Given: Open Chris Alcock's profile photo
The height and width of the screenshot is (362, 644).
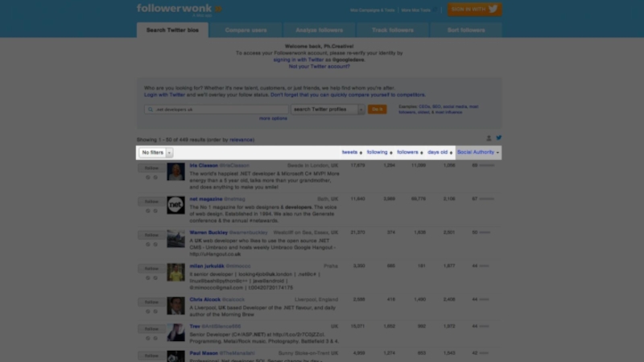Looking at the screenshot, I should [175, 306].
